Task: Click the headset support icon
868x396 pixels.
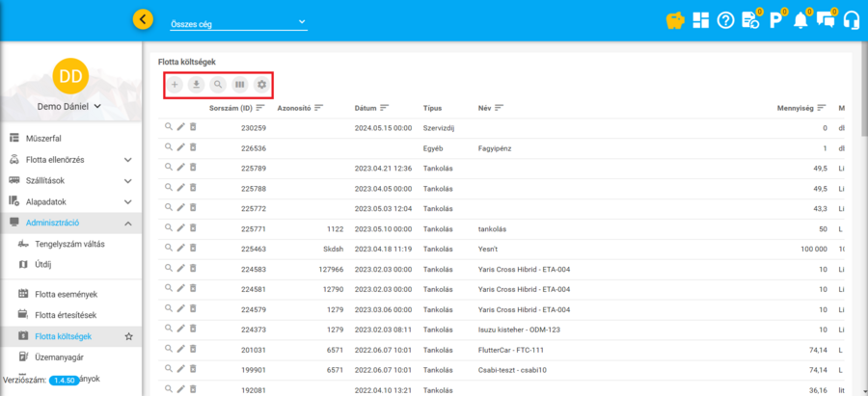Action: pos(851,19)
